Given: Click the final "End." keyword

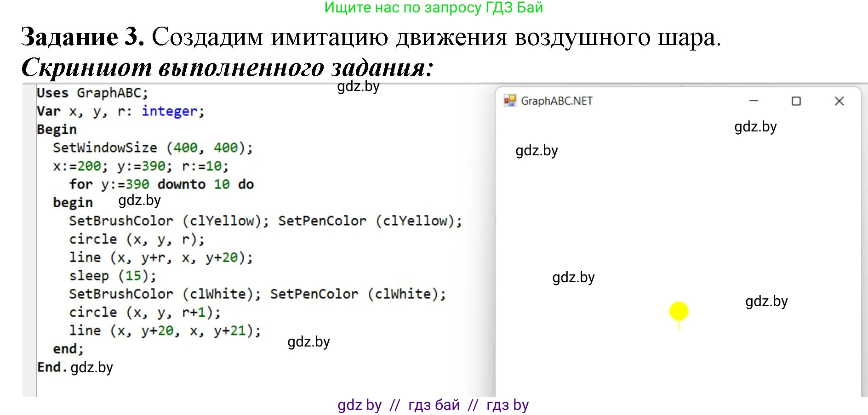Looking at the screenshot, I should point(51,367).
